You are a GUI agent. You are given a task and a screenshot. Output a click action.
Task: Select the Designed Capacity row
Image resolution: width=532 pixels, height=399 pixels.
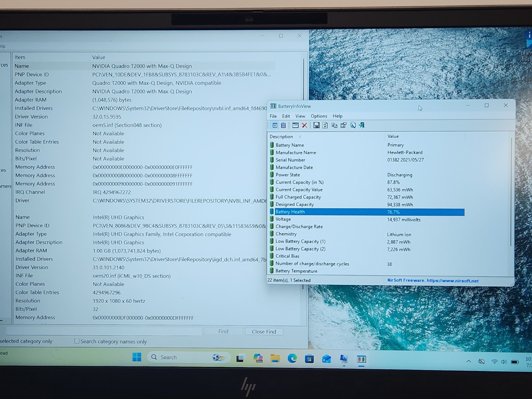pyautogui.click(x=366, y=204)
